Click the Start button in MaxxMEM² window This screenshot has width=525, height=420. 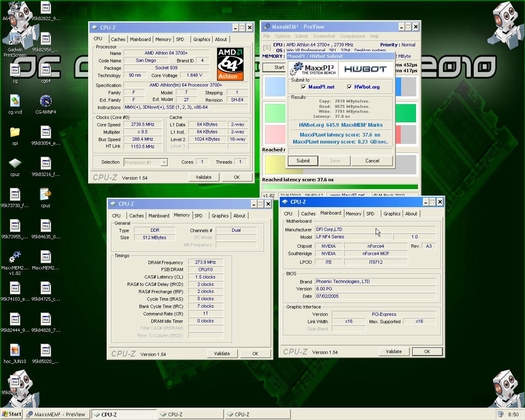[274, 67]
